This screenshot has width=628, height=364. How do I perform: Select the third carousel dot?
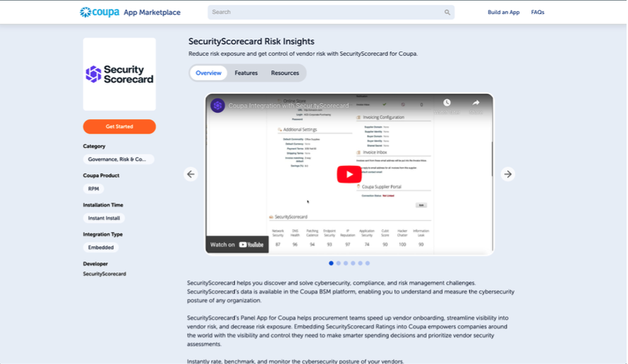point(346,263)
